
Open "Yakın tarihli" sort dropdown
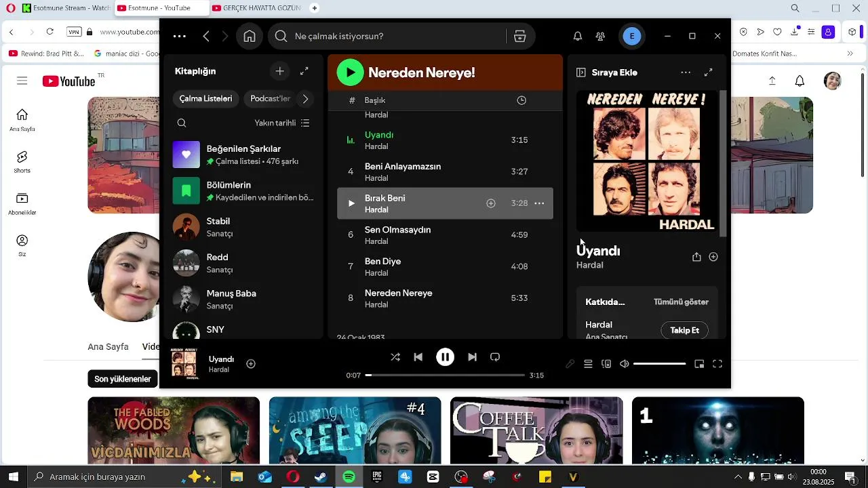coord(282,123)
